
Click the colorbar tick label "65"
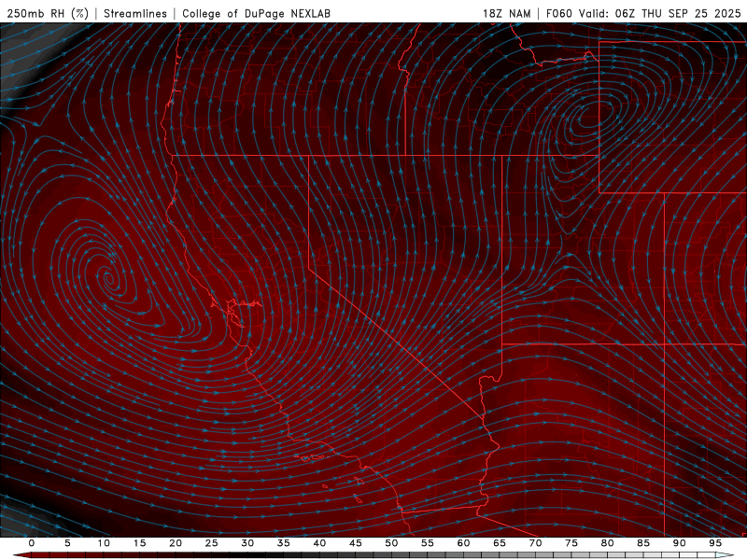tap(500, 543)
